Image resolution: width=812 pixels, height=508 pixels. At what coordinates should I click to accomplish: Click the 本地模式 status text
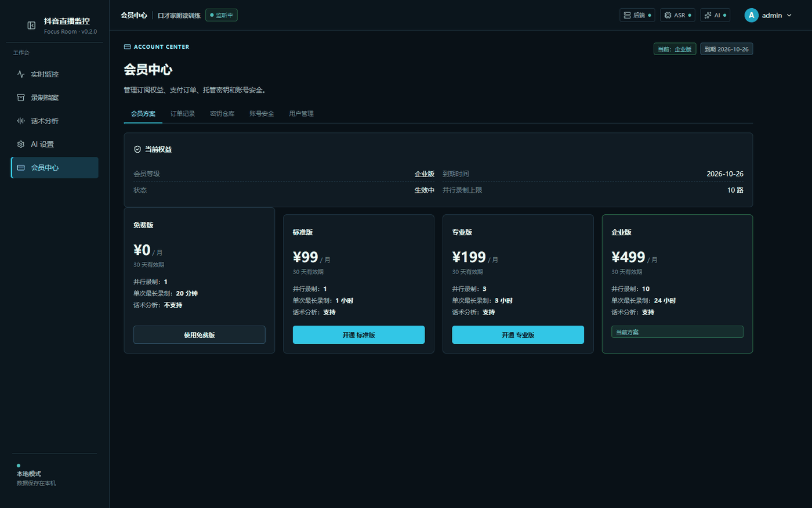[x=29, y=474]
